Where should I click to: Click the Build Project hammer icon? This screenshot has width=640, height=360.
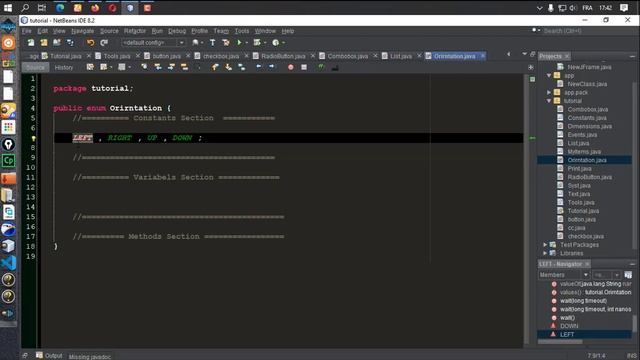[x=212, y=42]
